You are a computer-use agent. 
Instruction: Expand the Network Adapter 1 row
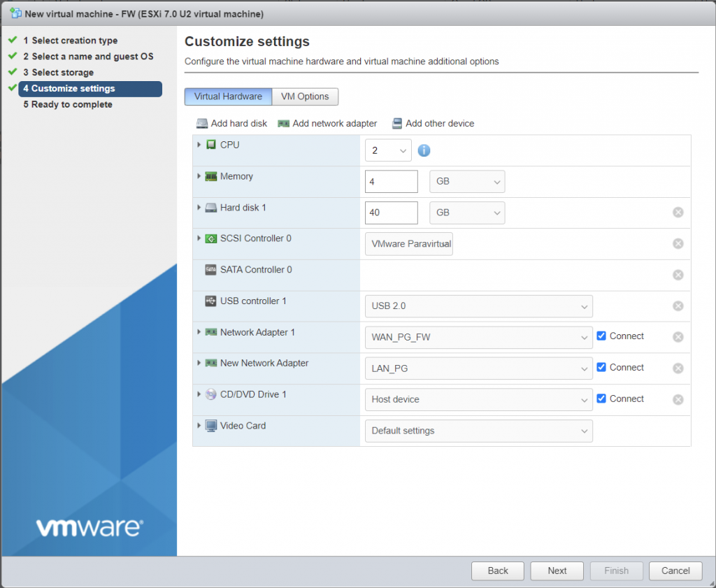(199, 332)
